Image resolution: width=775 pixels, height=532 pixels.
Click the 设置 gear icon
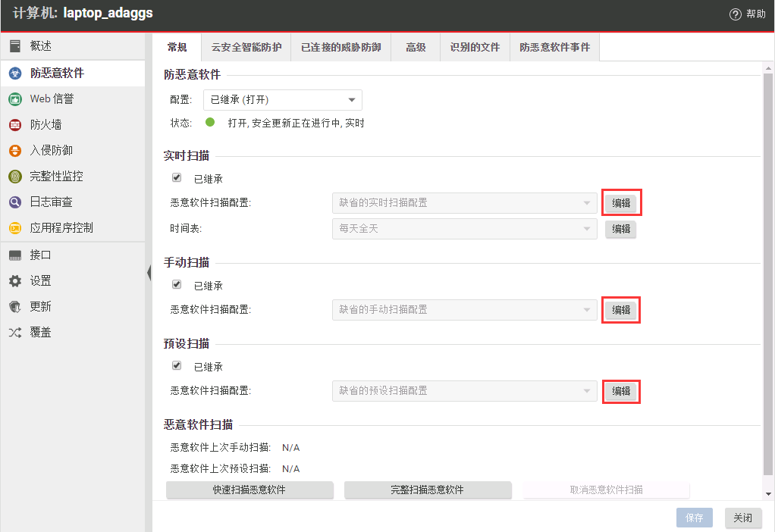point(15,281)
